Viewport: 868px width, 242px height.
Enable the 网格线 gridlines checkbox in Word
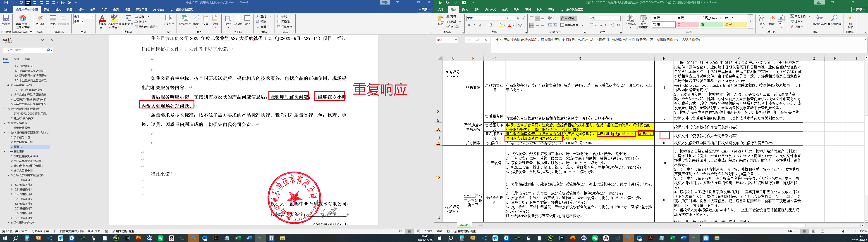279,21
